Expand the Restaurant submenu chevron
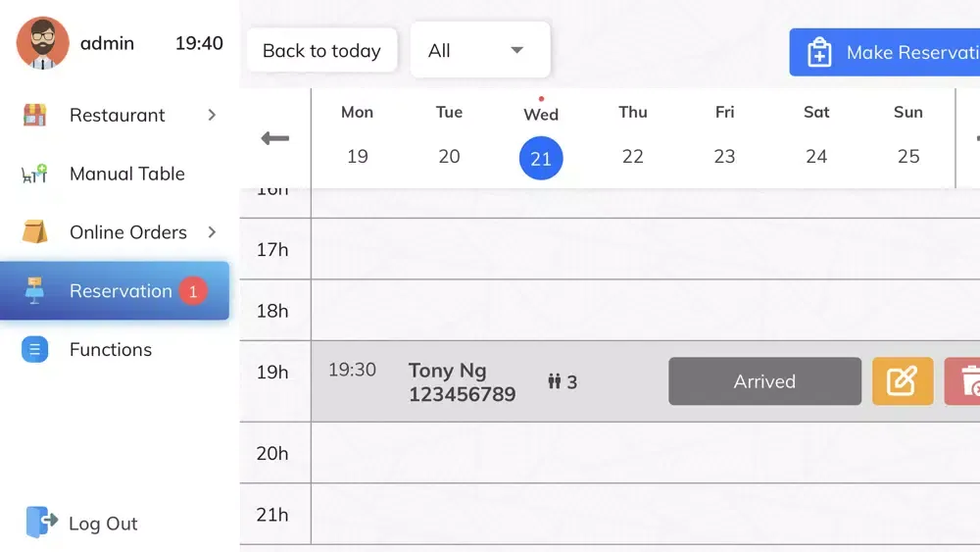 212,115
